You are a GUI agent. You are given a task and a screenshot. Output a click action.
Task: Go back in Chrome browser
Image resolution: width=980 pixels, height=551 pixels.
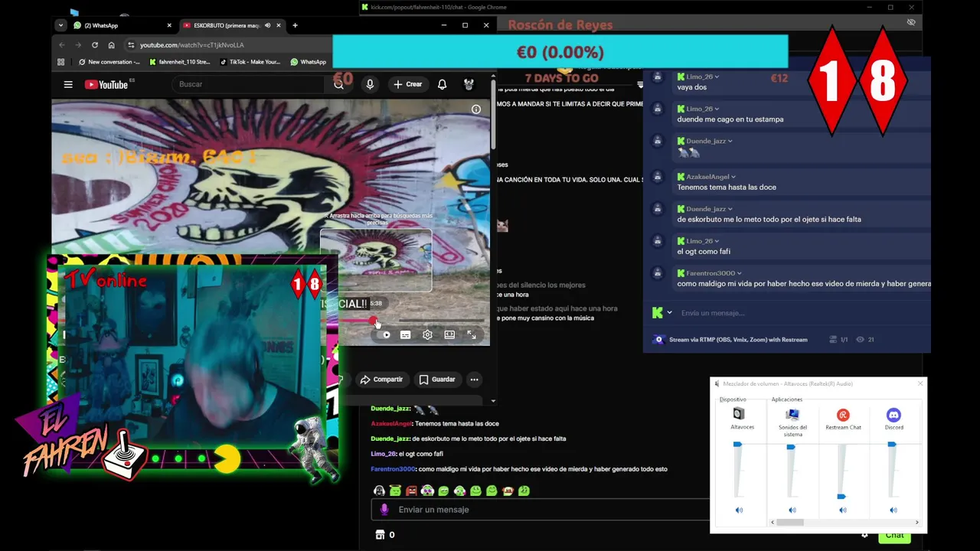[61, 45]
